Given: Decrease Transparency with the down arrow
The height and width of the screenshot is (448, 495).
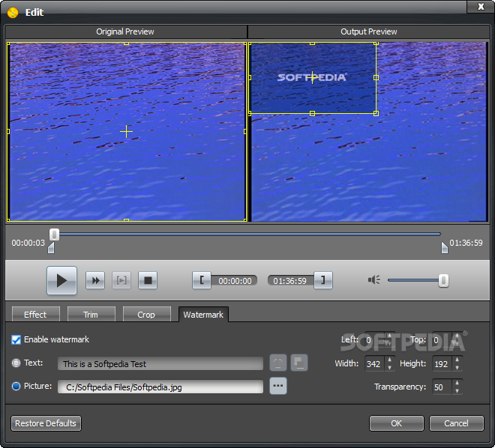Looking at the screenshot, I should pyautogui.click(x=457, y=391).
